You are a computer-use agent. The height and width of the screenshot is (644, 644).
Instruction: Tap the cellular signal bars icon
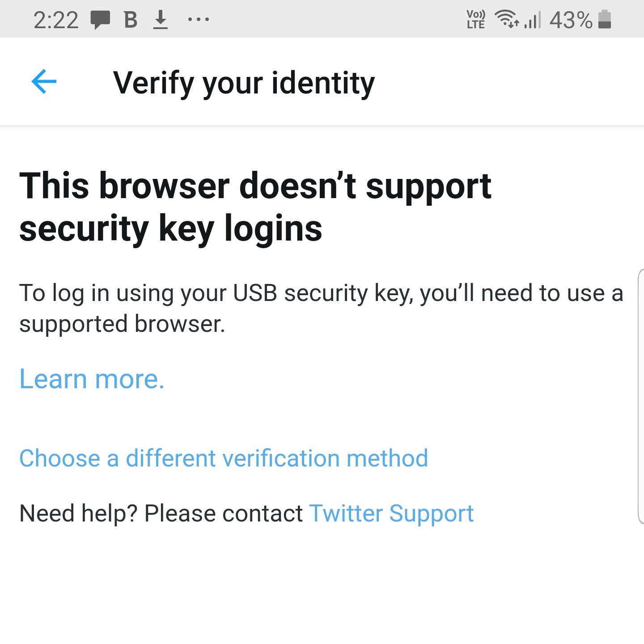tap(532, 20)
